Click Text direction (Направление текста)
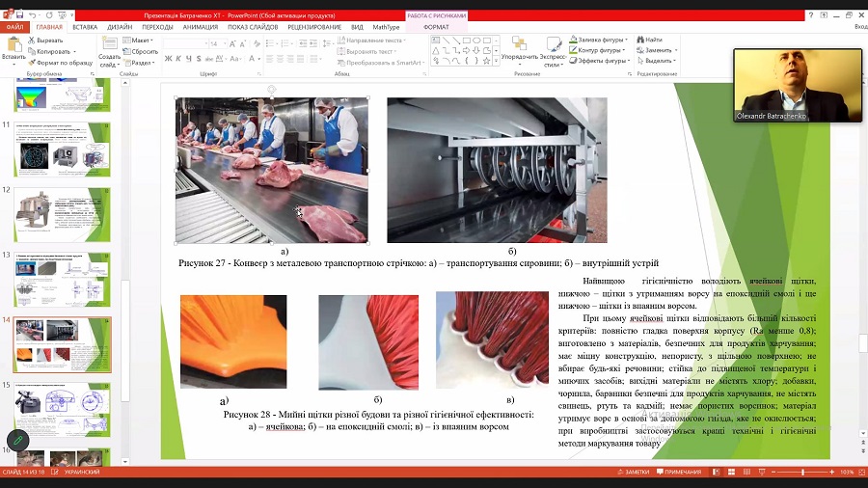 pos(372,41)
